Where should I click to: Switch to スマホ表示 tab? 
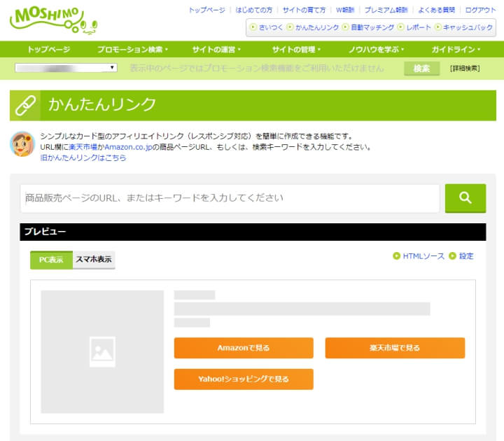pyautogui.click(x=94, y=260)
